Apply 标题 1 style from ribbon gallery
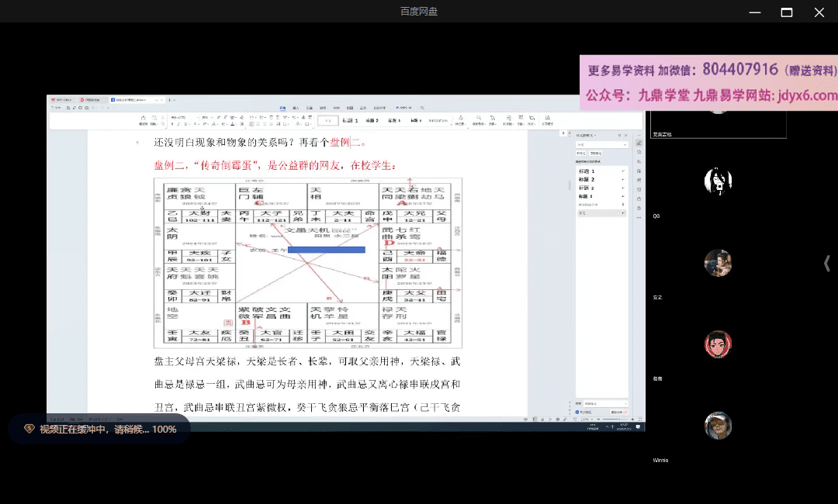The image size is (838, 504). [x=351, y=120]
